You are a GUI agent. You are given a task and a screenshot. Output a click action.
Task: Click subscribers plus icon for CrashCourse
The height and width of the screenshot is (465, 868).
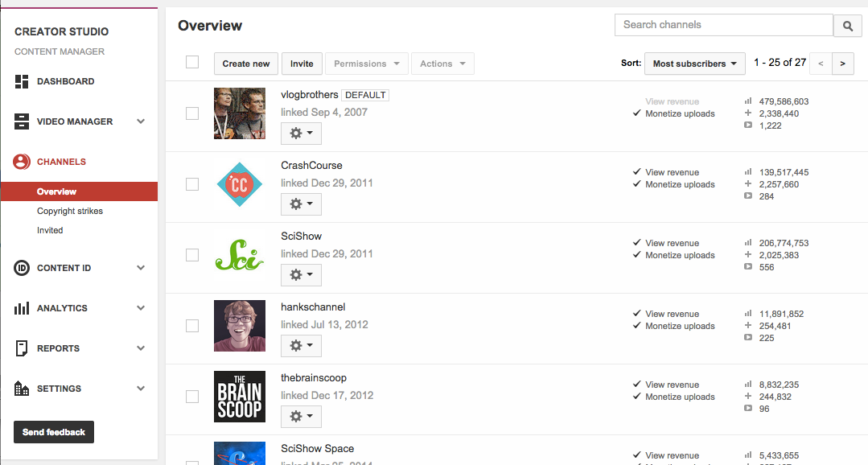pyautogui.click(x=748, y=183)
